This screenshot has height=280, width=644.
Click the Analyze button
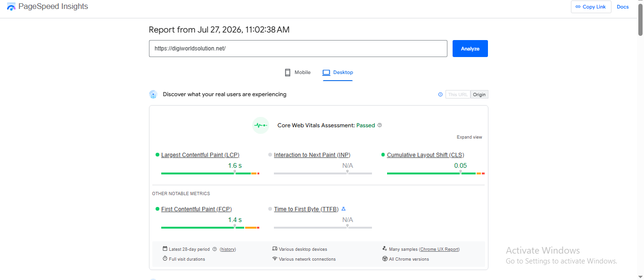pyautogui.click(x=470, y=49)
